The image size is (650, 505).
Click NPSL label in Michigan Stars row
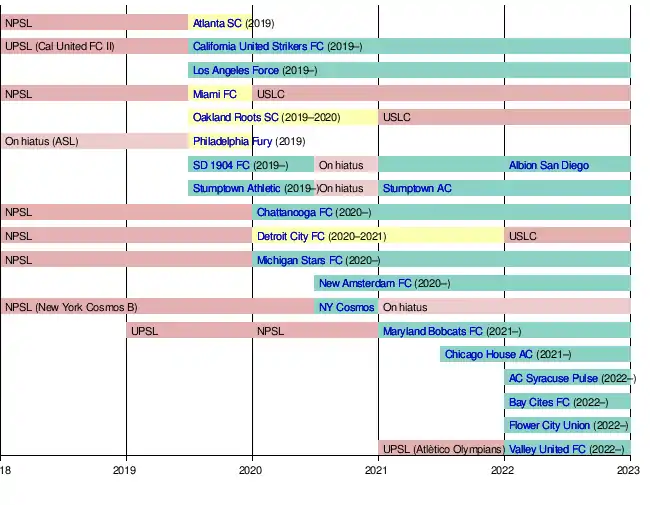(18, 260)
